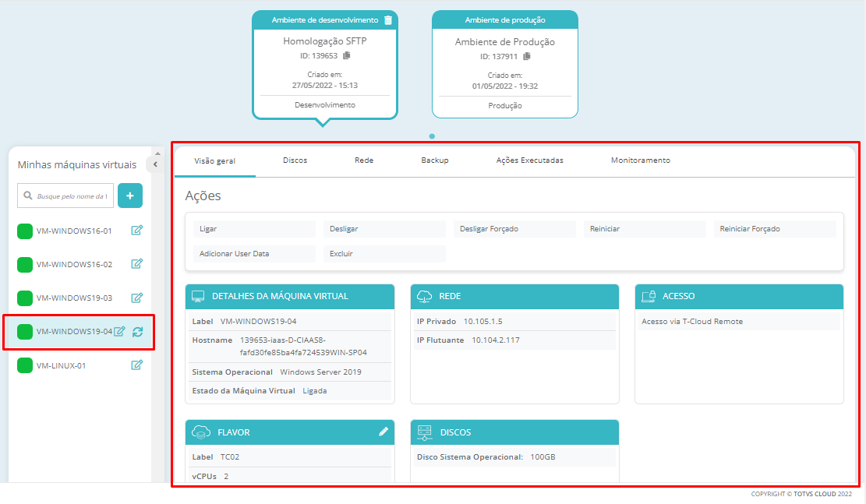The width and height of the screenshot is (866, 504).
Task: Edit VM-LINUX-01 name icon
Action: (x=137, y=365)
